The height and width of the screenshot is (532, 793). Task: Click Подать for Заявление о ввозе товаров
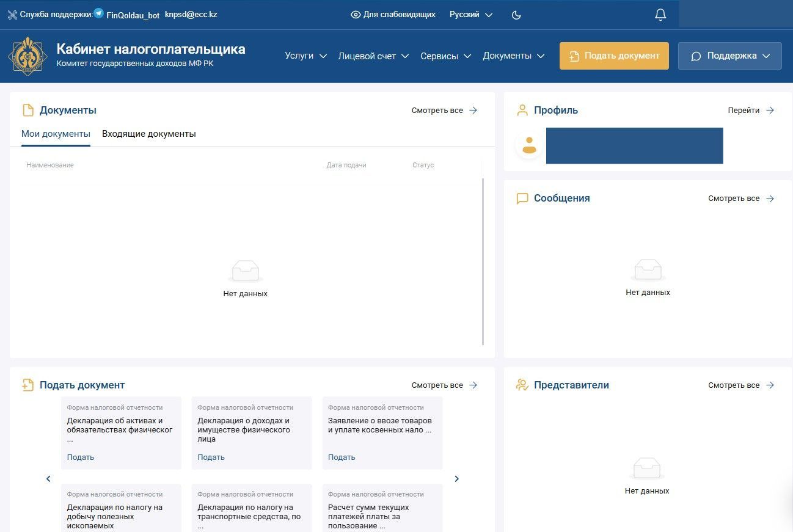342,457
